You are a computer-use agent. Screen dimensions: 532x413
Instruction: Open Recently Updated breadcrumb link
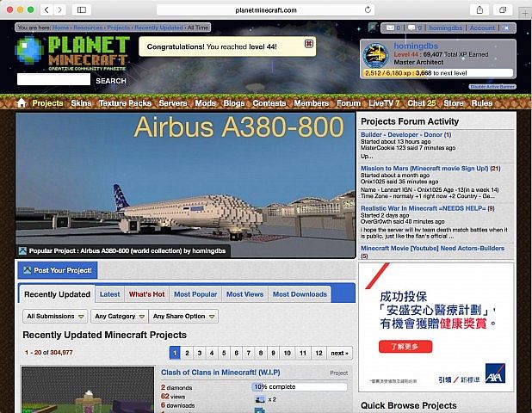158,28
